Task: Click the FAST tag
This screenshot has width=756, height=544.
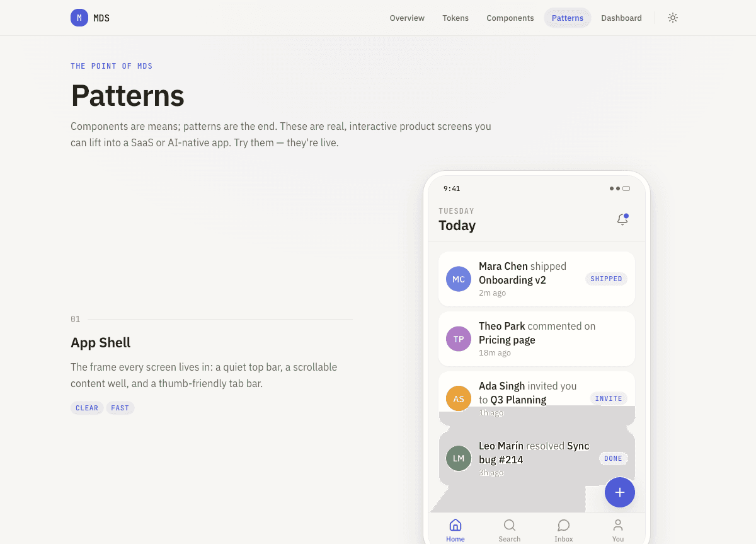Action: pyautogui.click(x=120, y=408)
